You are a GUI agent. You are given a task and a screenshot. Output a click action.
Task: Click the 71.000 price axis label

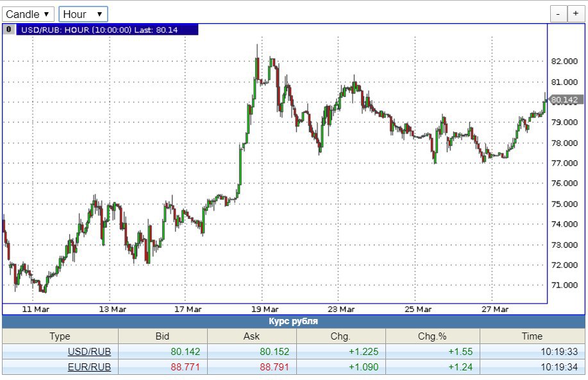(564, 285)
